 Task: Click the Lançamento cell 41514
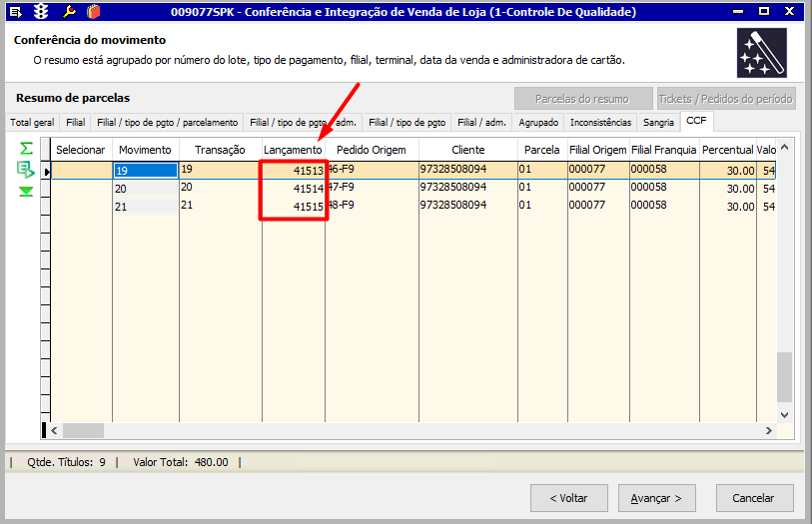(x=293, y=189)
